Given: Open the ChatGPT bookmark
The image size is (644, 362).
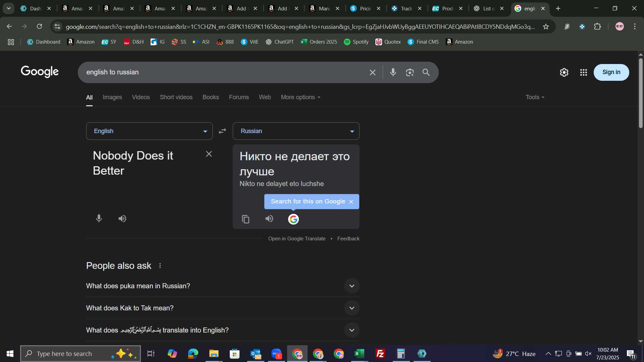Looking at the screenshot, I should coord(279,42).
